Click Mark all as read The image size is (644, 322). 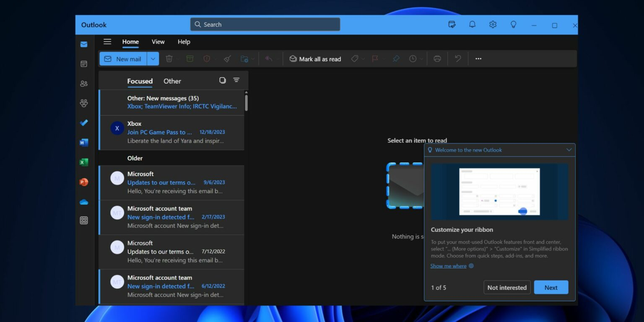click(x=315, y=59)
